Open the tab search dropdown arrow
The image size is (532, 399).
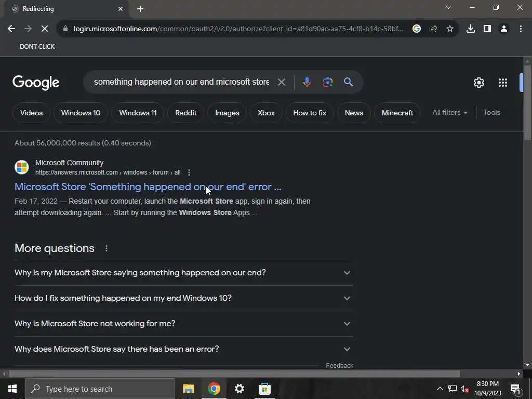click(448, 7)
